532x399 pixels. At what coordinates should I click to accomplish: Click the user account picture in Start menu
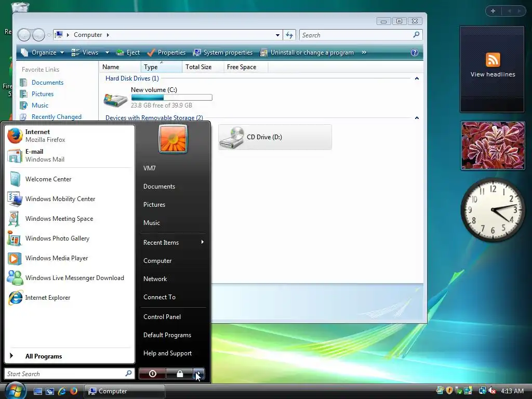[x=173, y=139]
